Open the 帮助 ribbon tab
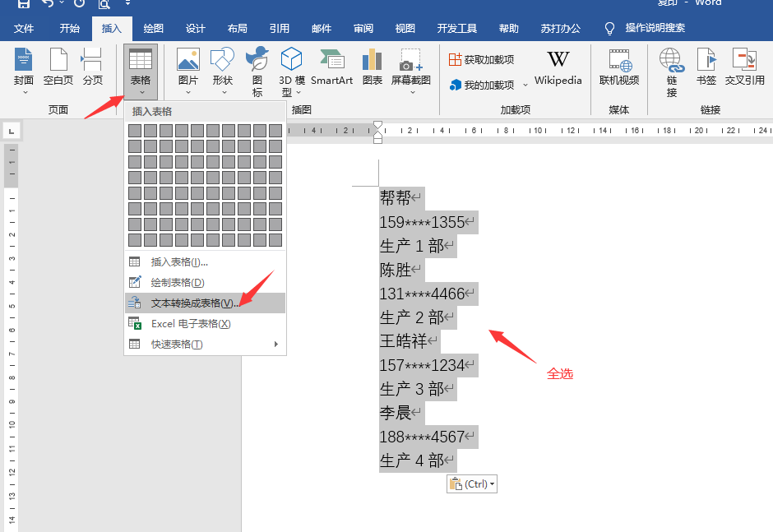 click(509, 29)
